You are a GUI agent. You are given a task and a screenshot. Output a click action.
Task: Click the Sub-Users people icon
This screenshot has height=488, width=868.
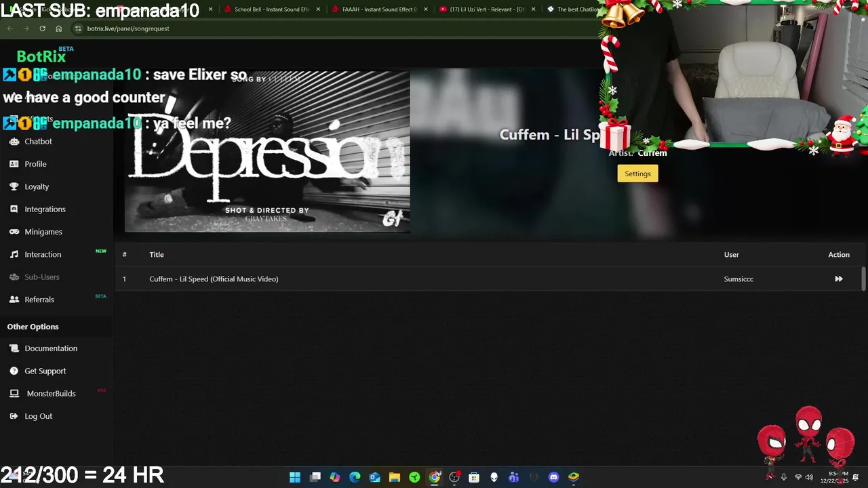point(14,277)
